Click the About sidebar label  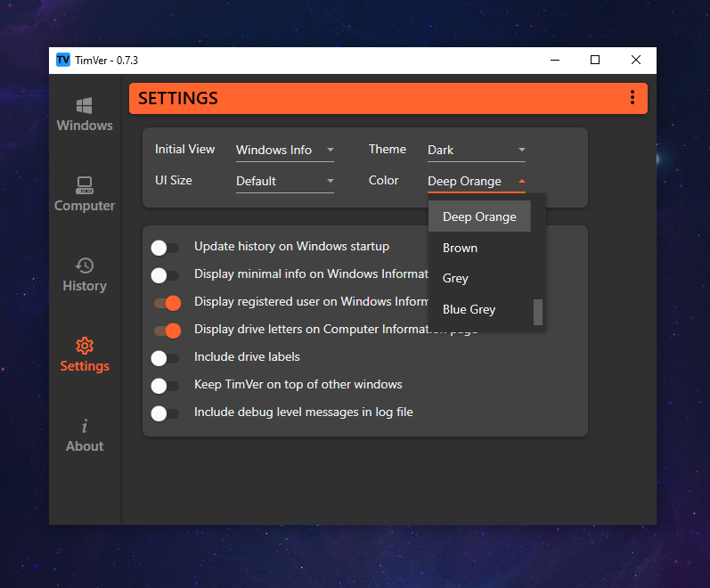point(85,446)
